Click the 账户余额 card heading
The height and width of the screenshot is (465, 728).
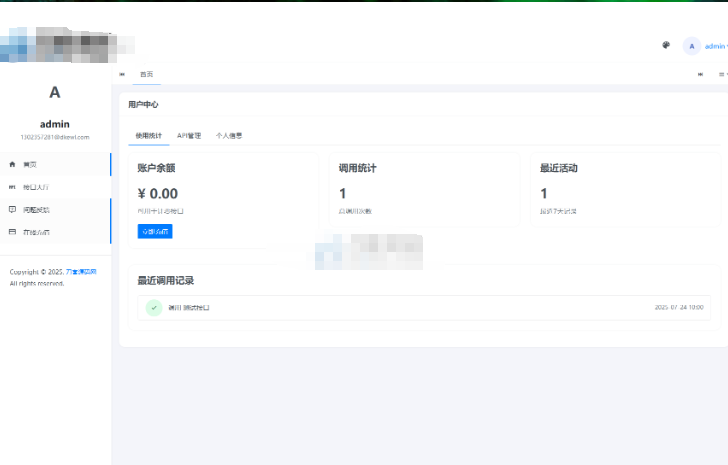click(156, 168)
